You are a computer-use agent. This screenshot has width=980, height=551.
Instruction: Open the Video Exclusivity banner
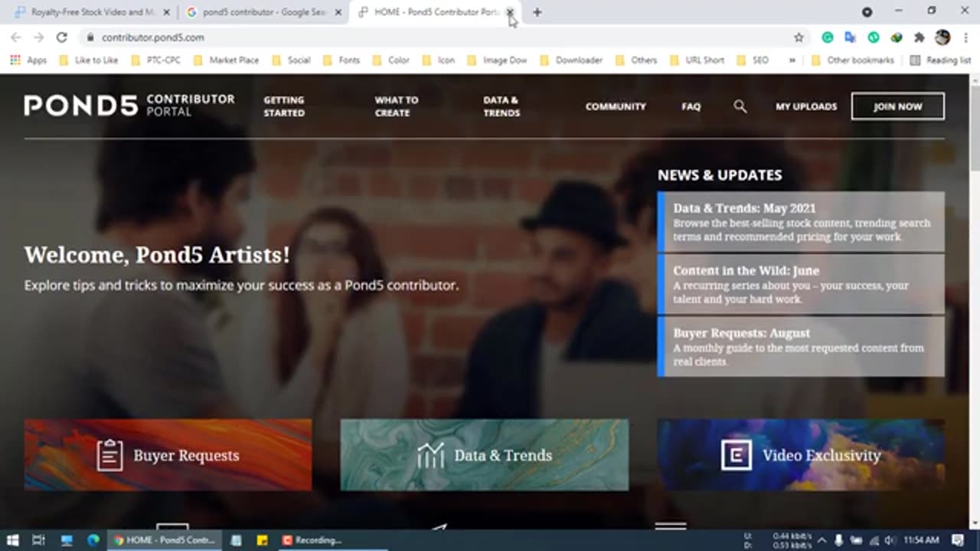tap(801, 455)
